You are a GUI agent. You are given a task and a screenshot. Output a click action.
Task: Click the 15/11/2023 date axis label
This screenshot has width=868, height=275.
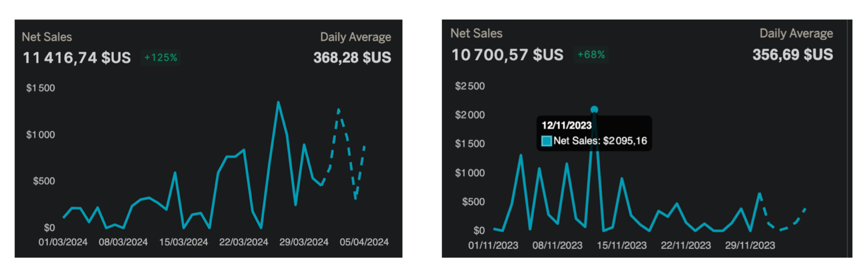click(621, 245)
